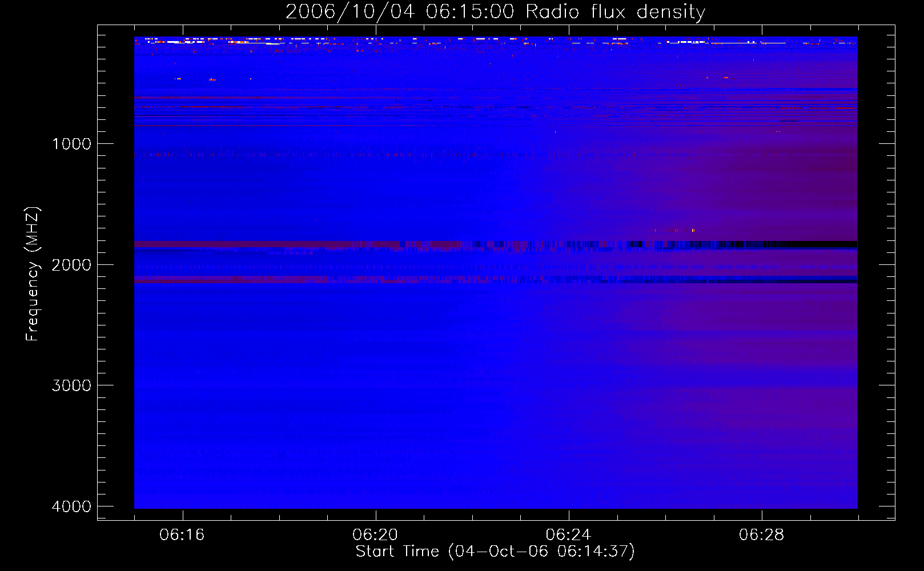Click the 'Start Time (04-Oct-06 06:14:37)' label
This screenshot has width=924, height=571.
(495, 552)
